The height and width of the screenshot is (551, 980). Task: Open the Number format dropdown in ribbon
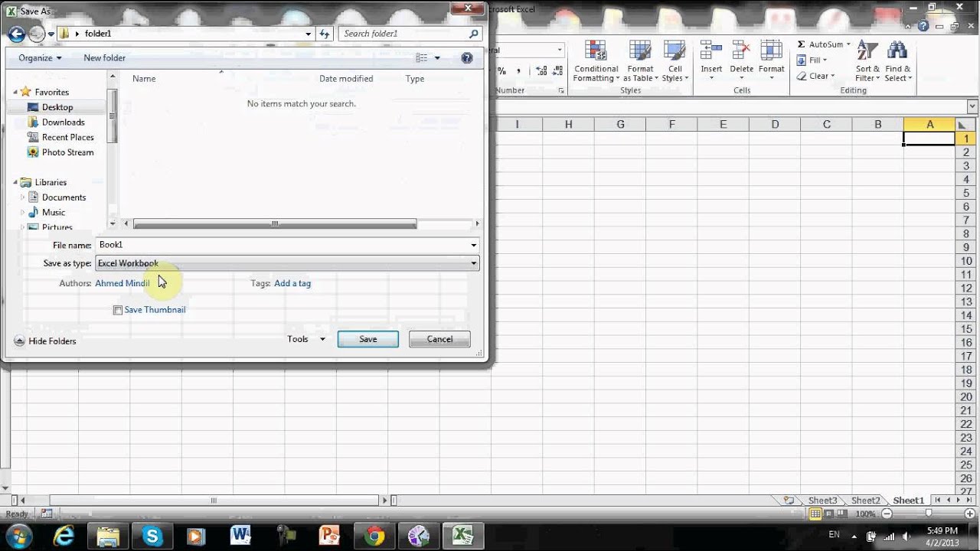click(x=560, y=51)
